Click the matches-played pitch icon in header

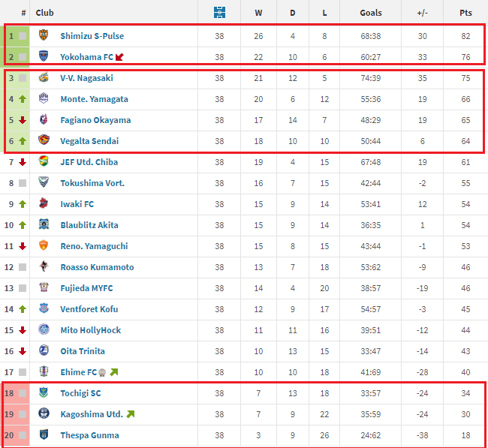coord(219,12)
